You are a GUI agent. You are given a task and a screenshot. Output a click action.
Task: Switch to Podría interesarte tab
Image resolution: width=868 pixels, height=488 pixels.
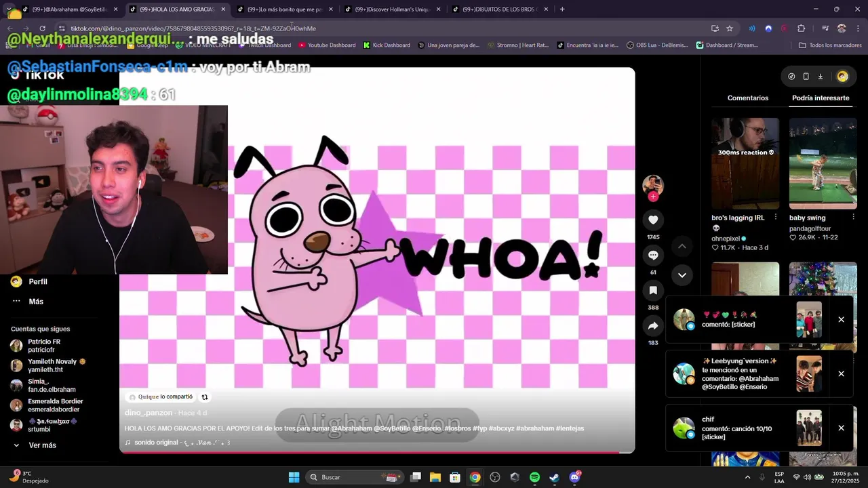click(x=821, y=98)
